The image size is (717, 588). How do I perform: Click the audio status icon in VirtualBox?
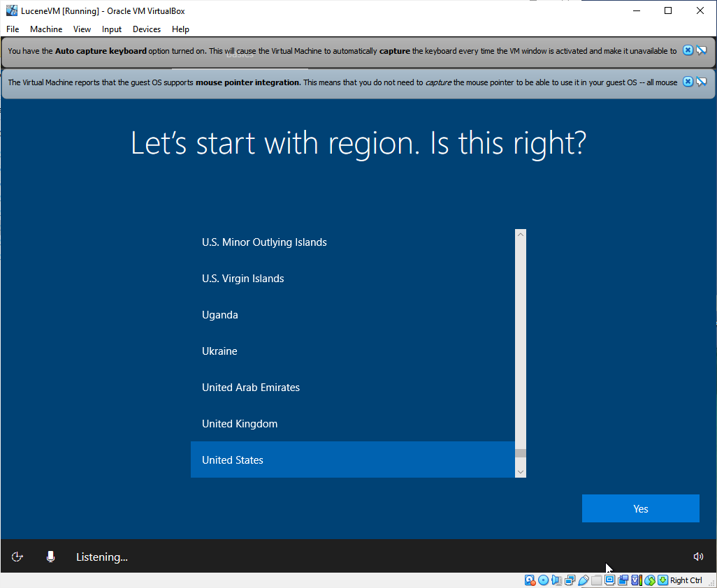(556, 580)
